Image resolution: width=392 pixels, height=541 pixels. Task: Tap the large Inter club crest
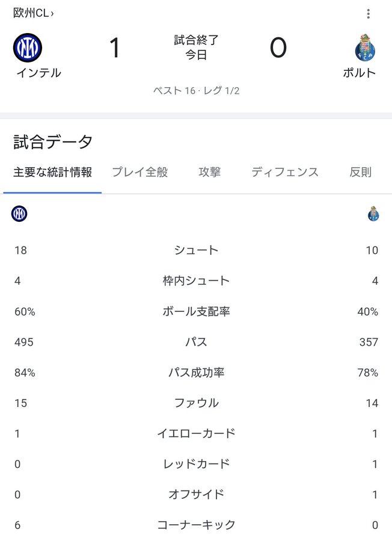click(x=28, y=47)
